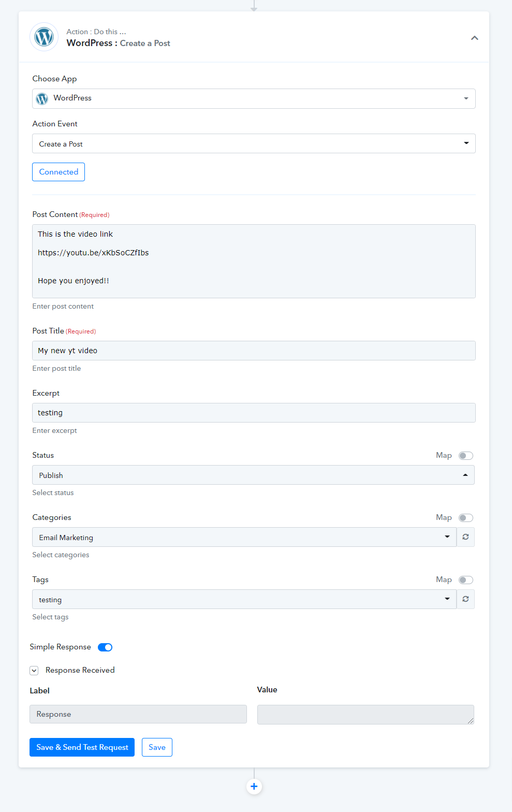Refresh the Tags list
Viewport: 512px width, 812px height.
(465, 599)
